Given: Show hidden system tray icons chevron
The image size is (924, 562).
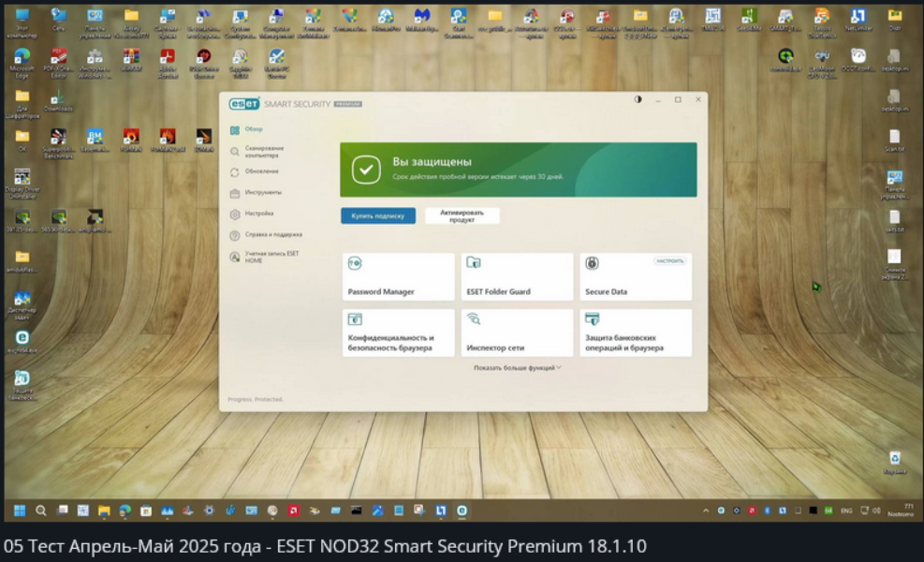Looking at the screenshot, I should coord(705,510).
